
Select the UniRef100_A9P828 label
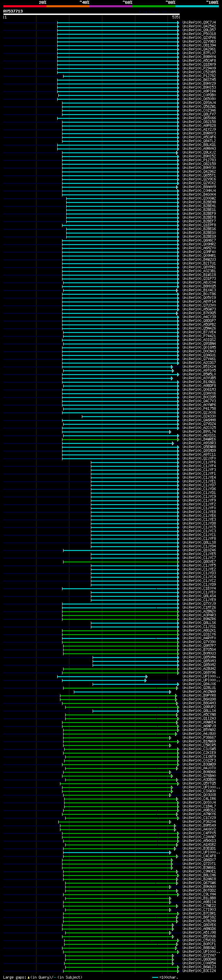coord(199,125)
